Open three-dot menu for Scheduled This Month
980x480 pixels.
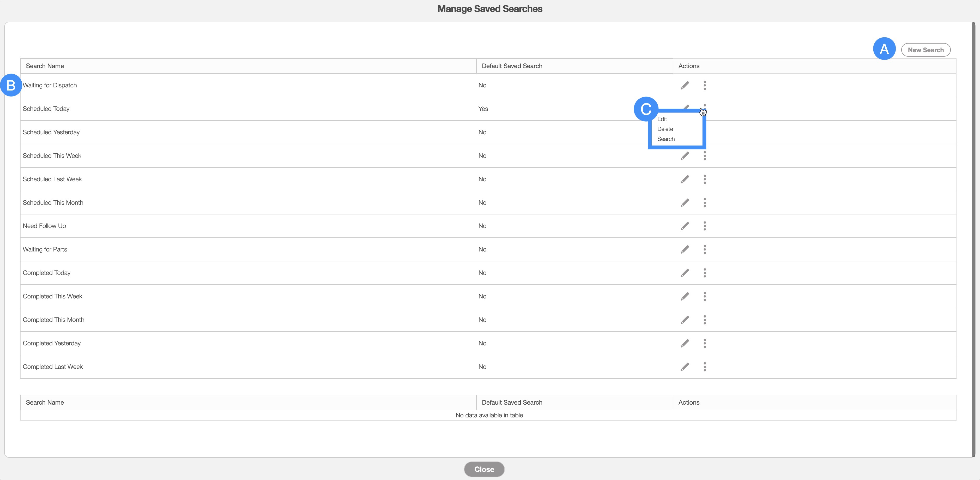(x=705, y=203)
